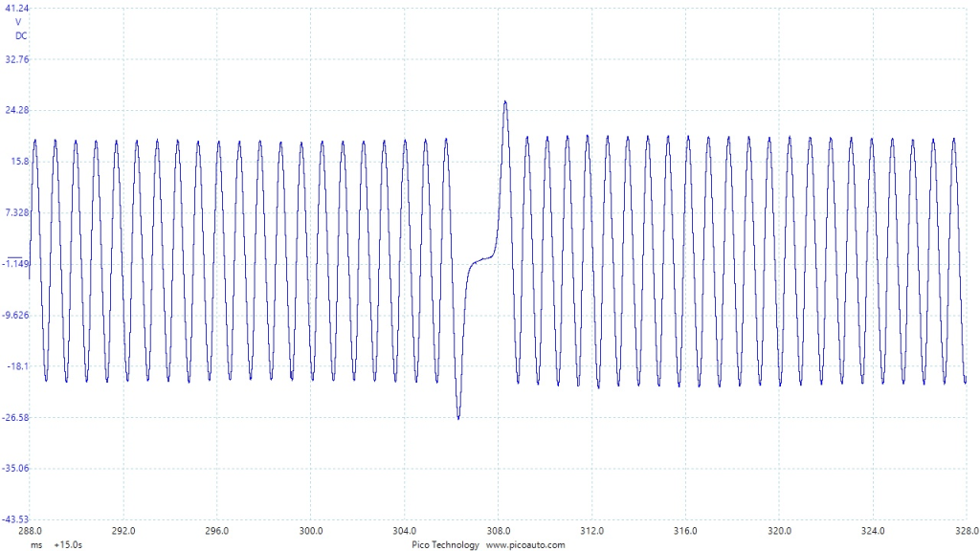This screenshot has height=551, width=980.
Task: Click the 308.0 time axis label
Action: [498, 531]
